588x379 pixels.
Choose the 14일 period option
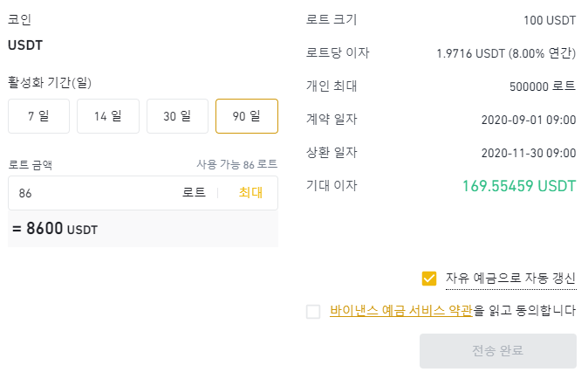(108, 116)
